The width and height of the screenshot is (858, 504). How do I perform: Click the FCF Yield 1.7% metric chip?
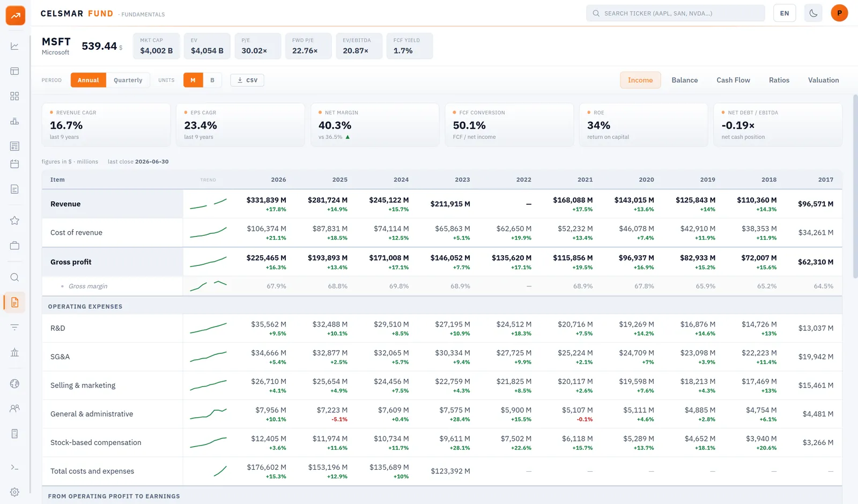410,46
